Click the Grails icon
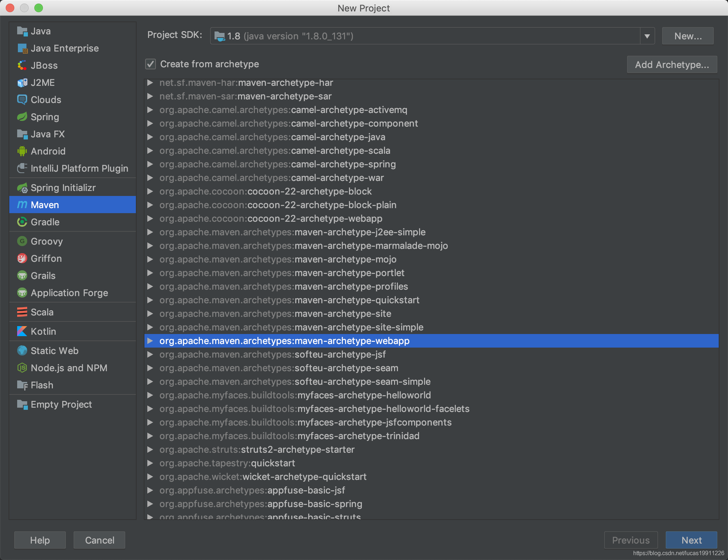The image size is (728, 560). pyautogui.click(x=22, y=276)
